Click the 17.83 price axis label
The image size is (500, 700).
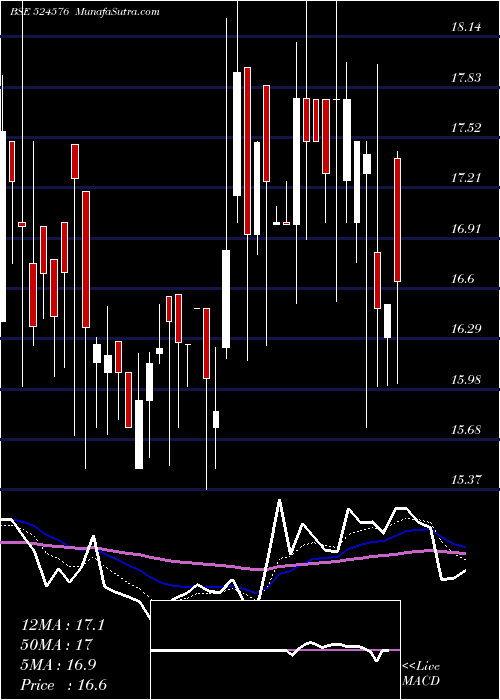pyautogui.click(x=466, y=78)
